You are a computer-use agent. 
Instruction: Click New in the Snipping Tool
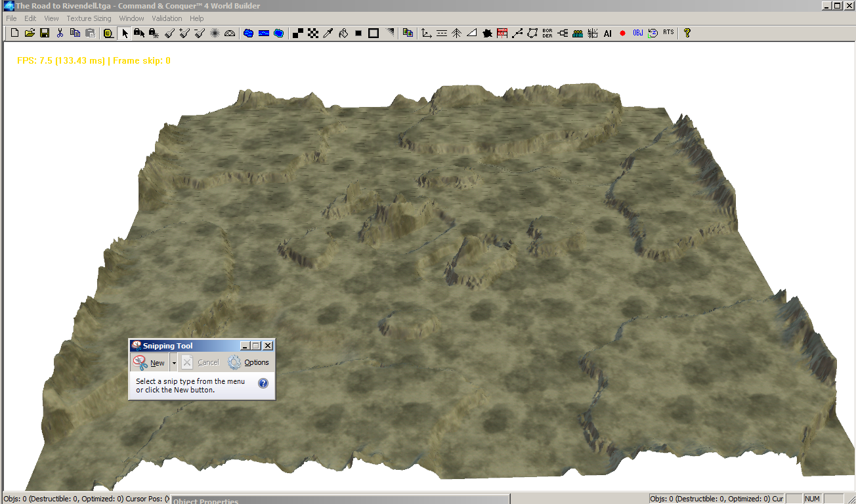click(x=150, y=362)
